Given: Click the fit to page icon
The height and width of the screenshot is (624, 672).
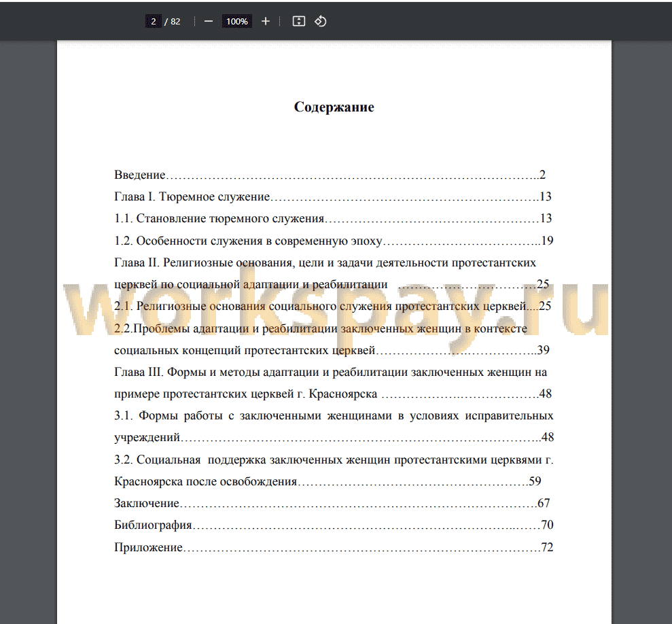Looking at the screenshot, I should [299, 22].
